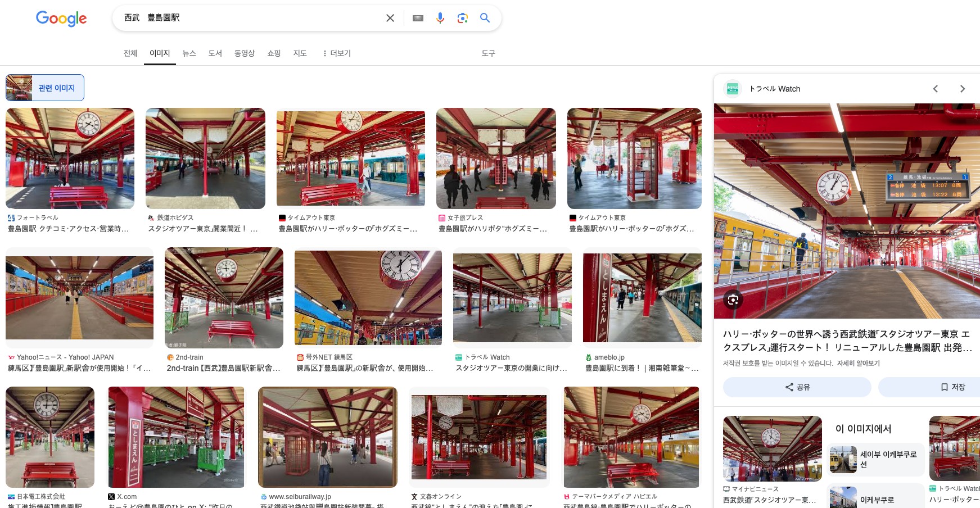
Task: Go to previous image in preview panel
Action: click(936, 89)
